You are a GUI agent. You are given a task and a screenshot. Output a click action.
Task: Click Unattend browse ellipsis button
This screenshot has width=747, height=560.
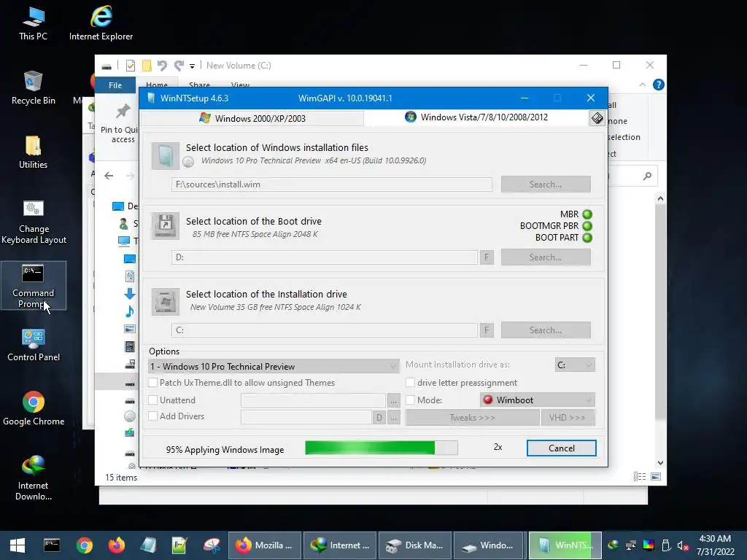[x=393, y=400]
